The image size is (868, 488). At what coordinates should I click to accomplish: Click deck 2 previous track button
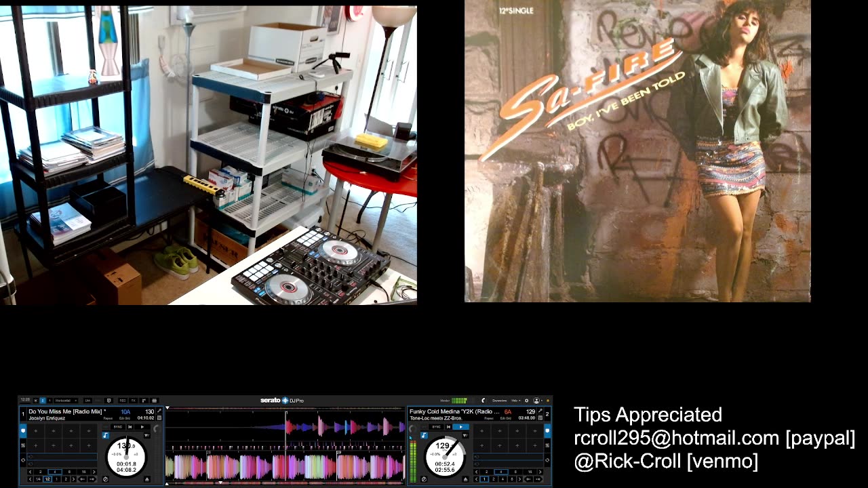[x=448, y=427]
